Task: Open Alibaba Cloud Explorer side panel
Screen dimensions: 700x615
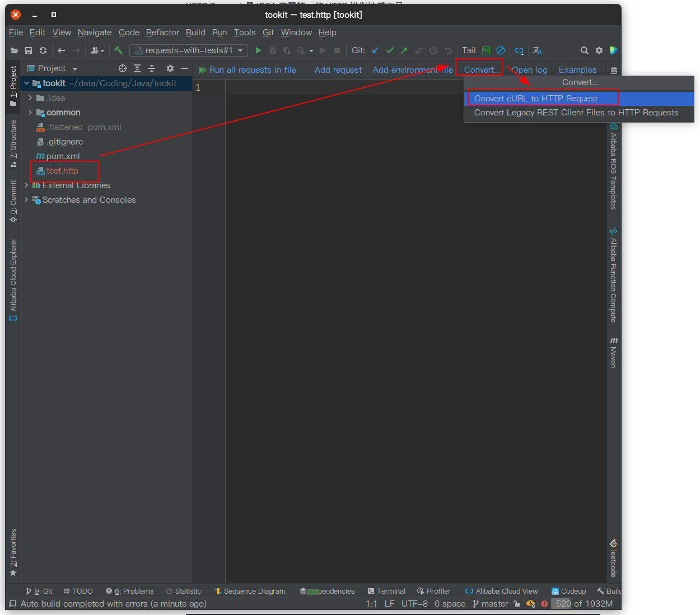Action: point(13,279)
